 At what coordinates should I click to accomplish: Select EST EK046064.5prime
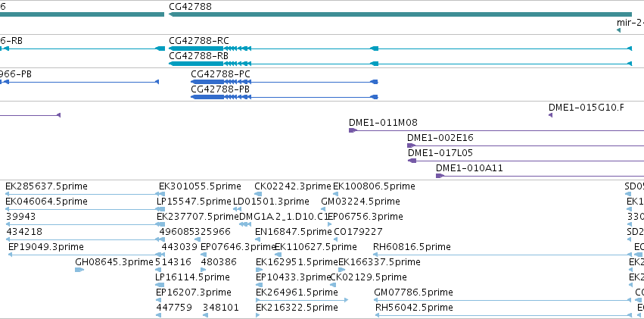(x=46, y=202)
